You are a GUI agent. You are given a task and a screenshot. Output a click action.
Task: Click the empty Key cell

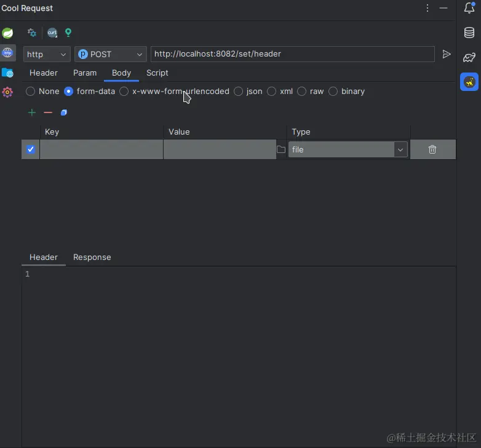pos(101,149)
